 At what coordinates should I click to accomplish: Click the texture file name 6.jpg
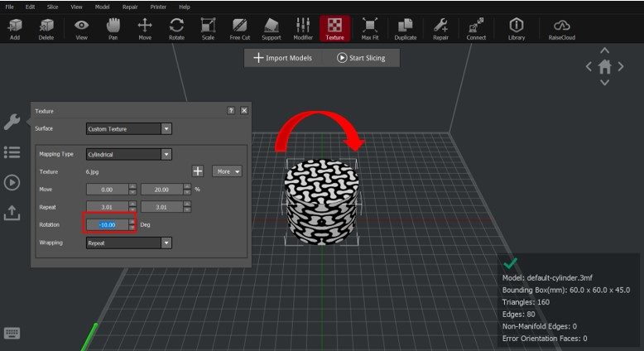[x=92, y=171]
